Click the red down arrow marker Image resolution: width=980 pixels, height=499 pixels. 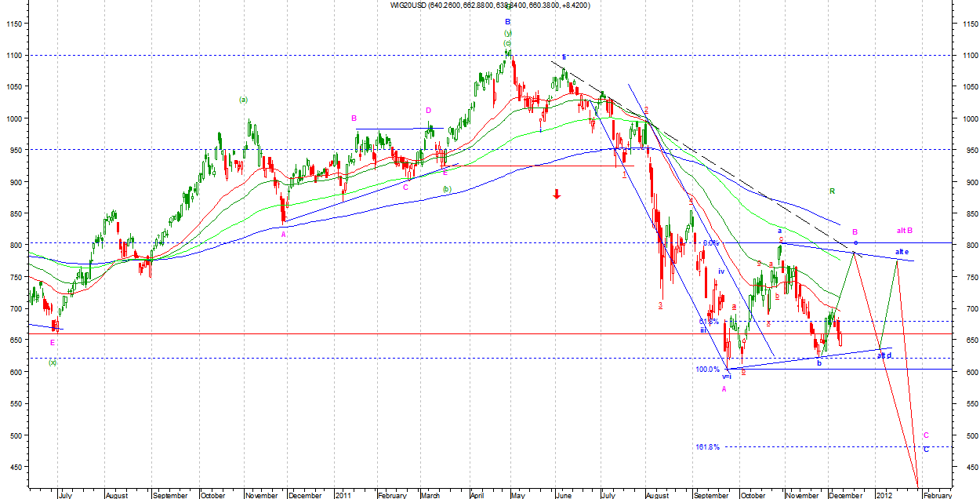pos(557,194)
